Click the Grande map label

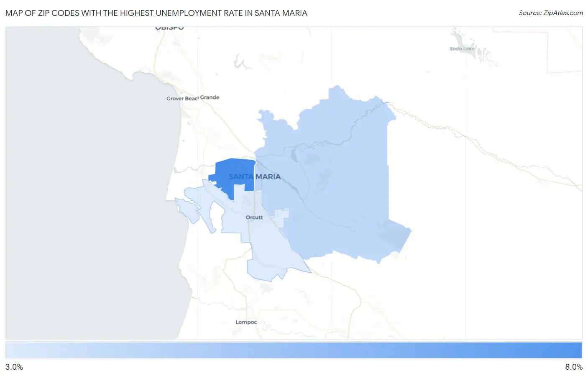click(x=210, y=97)
